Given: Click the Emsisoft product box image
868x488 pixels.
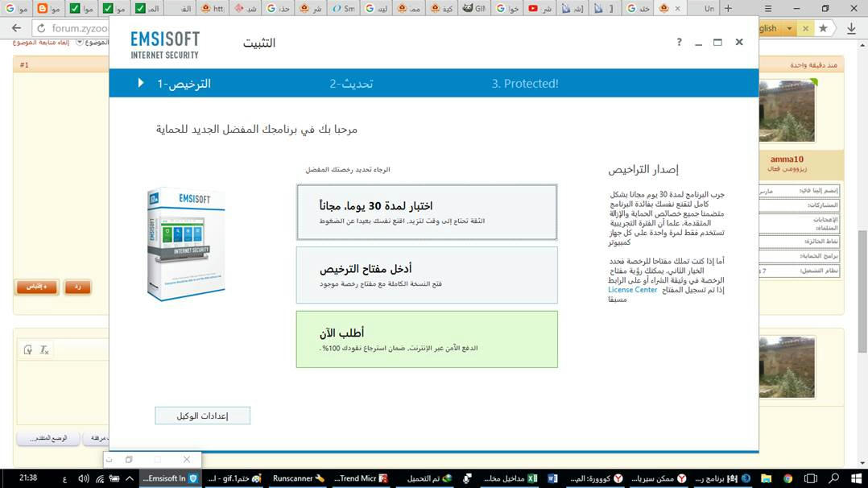Looking at the screenshot, I should click(x=185, y=244).
